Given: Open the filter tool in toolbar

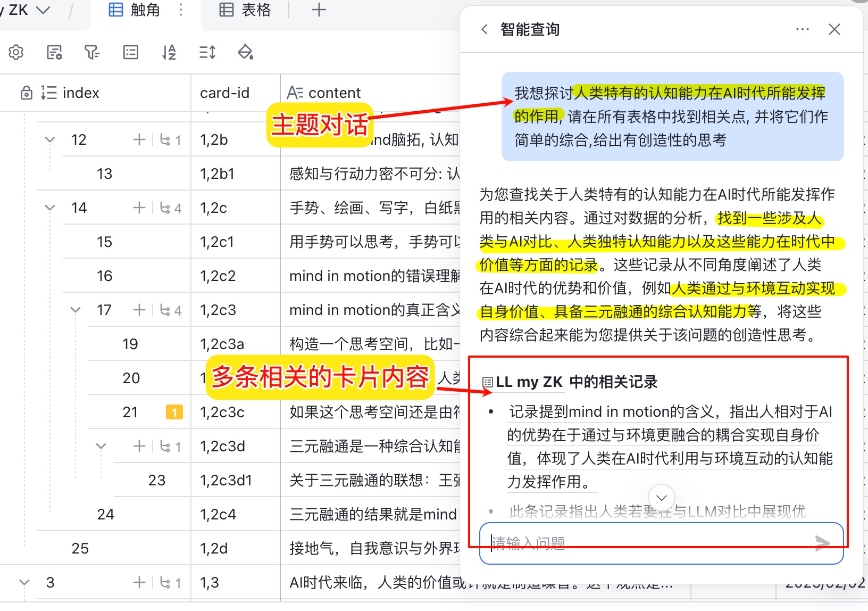Looking at the screenshot, I should (92, 52).
